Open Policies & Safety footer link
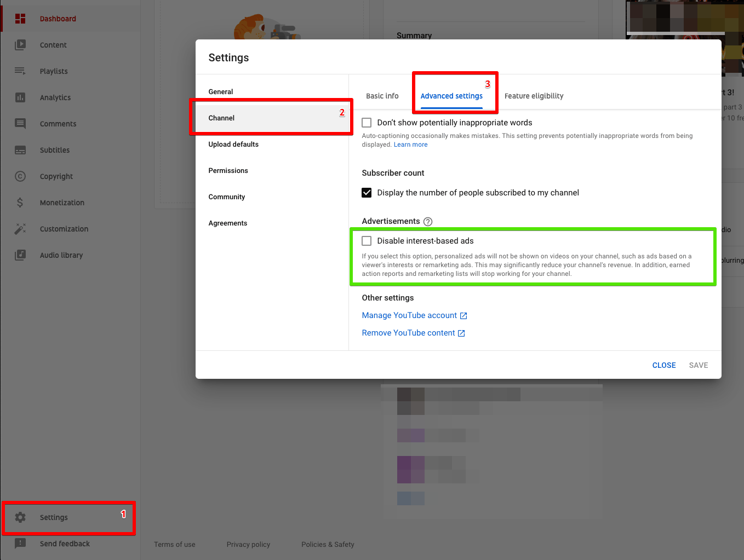The image size is (744, 560). [x=328, y=545]
